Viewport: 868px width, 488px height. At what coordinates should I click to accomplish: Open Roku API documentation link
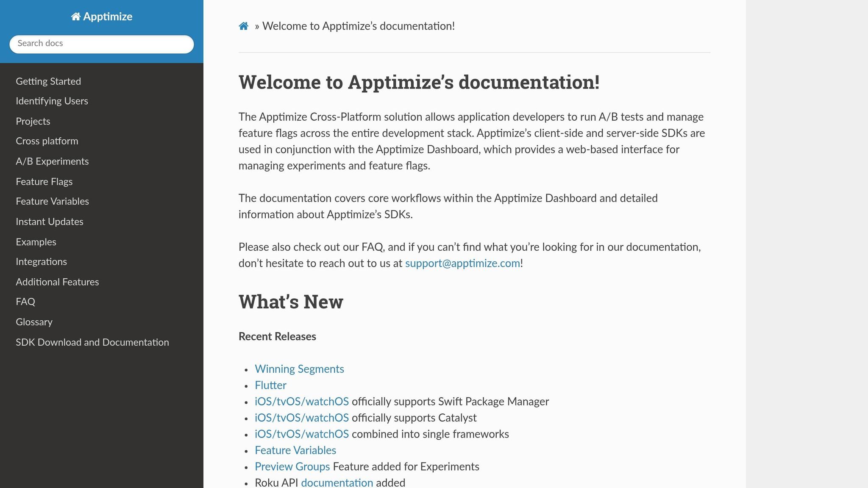pos(337,483)
